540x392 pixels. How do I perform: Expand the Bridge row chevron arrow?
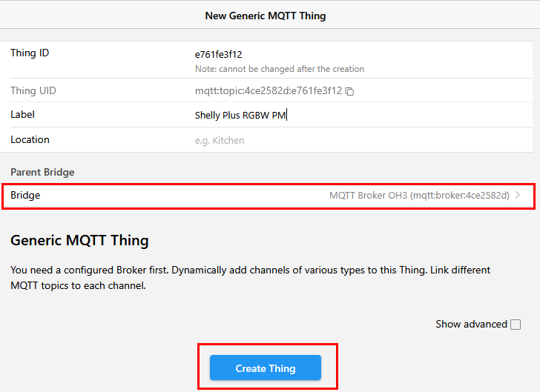pyautogui.click(x=518, y=196)
